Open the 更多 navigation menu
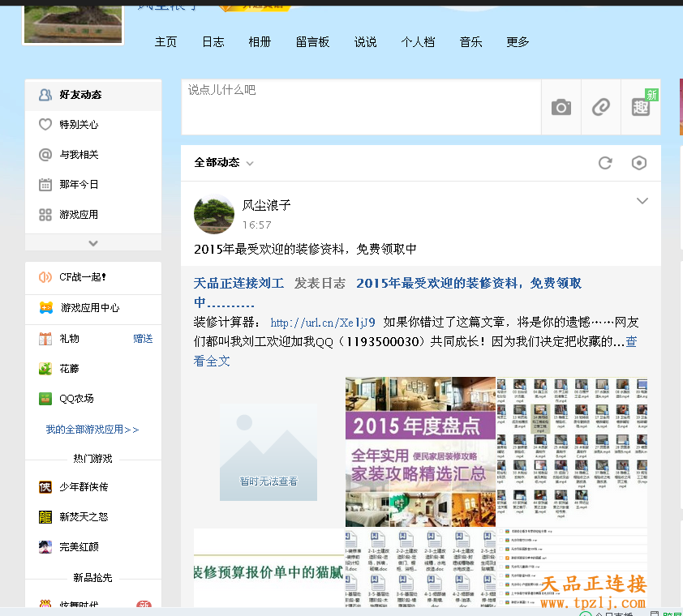 [x=518, y=42]
